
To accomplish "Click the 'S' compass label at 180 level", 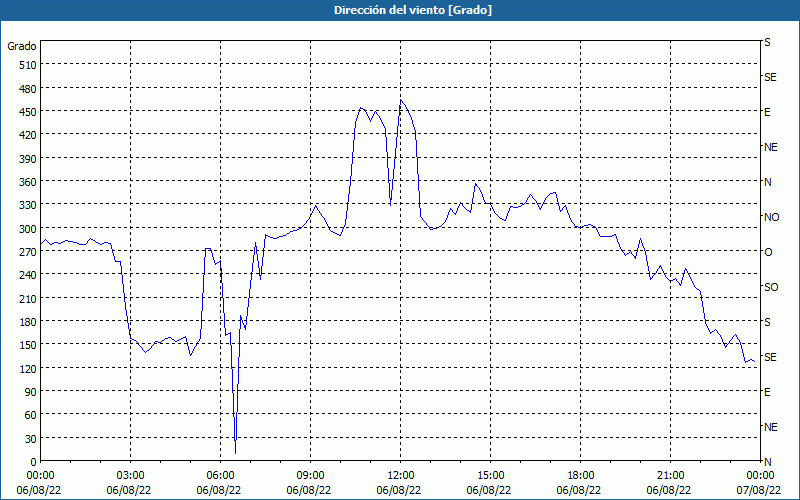I will 767,322.
